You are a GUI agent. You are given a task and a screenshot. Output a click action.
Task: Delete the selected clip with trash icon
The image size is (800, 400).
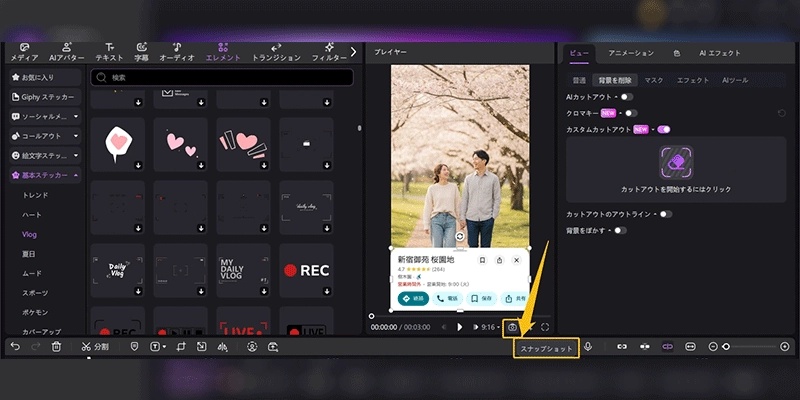coord(56,346)
